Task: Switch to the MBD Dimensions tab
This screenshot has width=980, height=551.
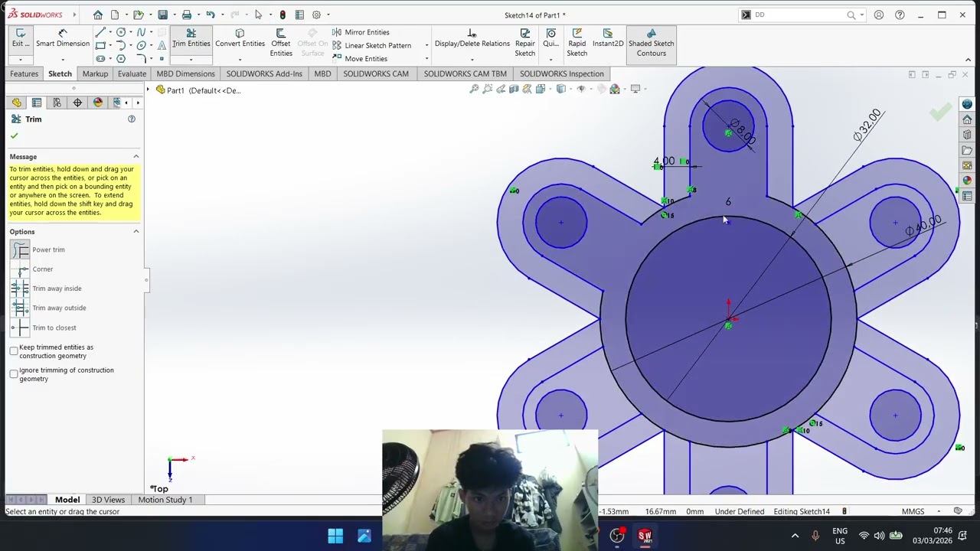Action: (185, 73)
